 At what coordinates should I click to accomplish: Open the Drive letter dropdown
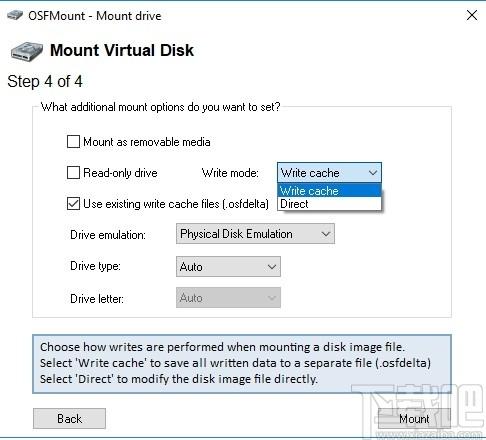tap(228, 298)
